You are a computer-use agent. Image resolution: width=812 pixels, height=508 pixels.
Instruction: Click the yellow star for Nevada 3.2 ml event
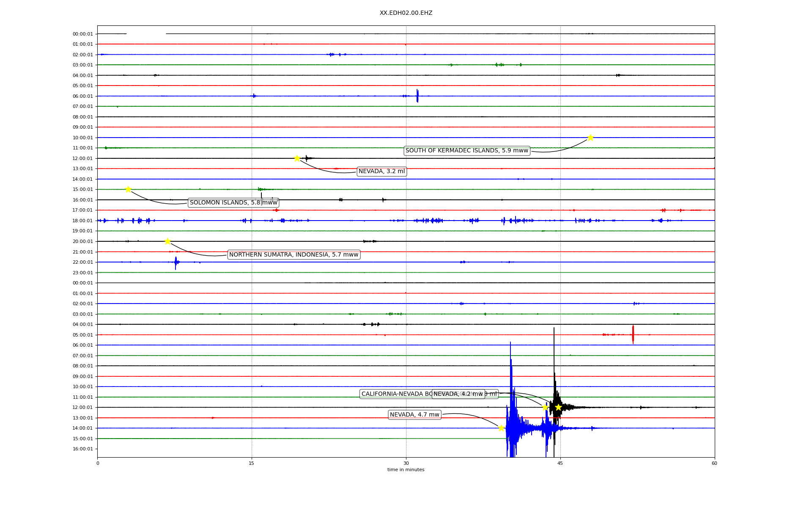[297, 158]
